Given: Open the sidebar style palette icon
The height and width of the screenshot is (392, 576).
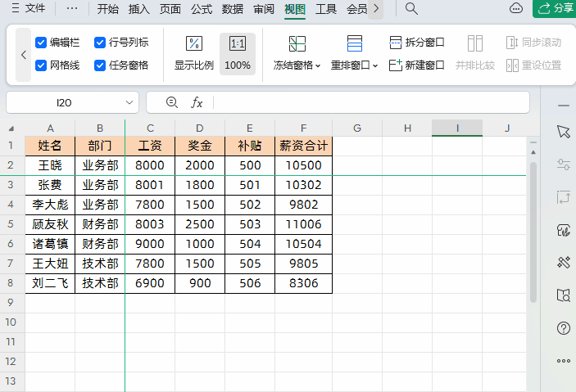Looking at the screenshot, I should [563, 231].
